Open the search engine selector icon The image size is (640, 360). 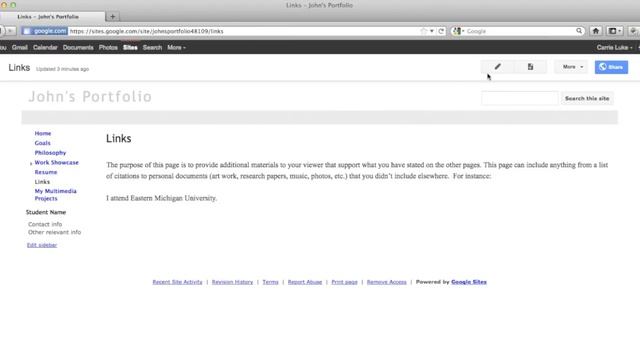pyautogui.click(x=458, y=31)
